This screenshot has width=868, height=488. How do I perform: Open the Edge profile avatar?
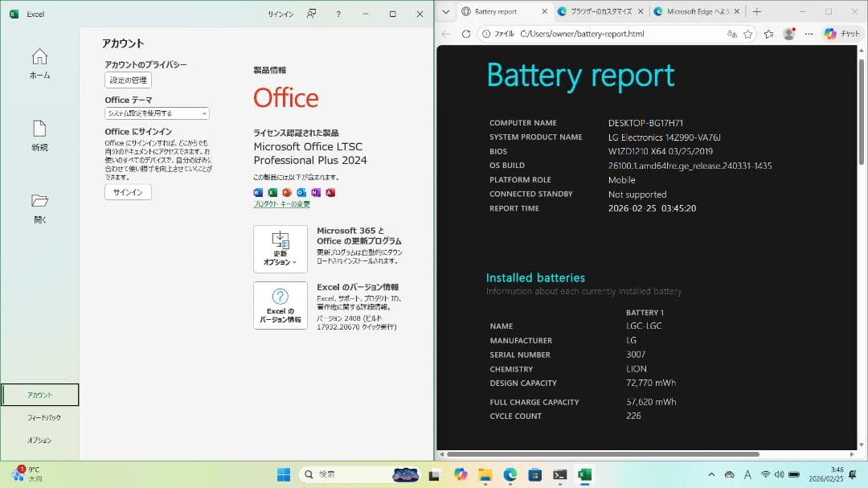click(x=789, y=34)
